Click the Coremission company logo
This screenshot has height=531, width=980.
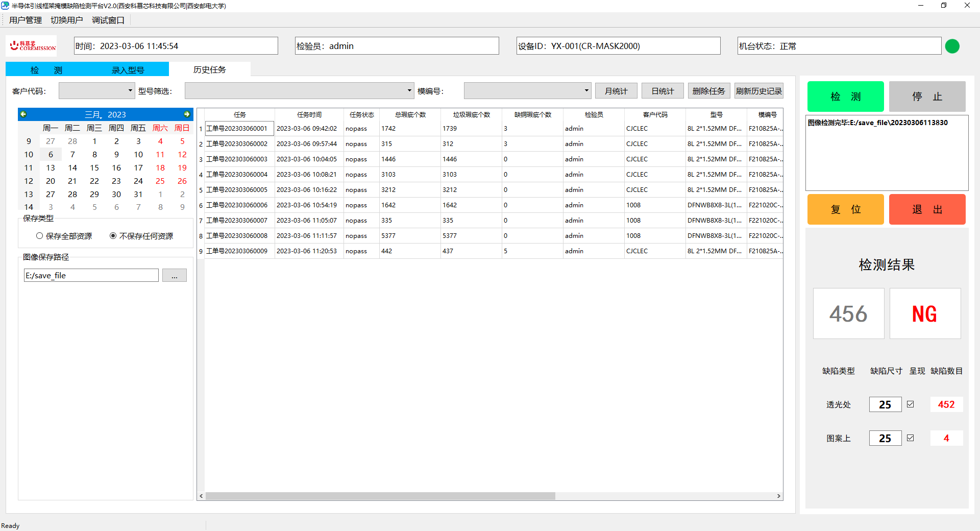32,46
